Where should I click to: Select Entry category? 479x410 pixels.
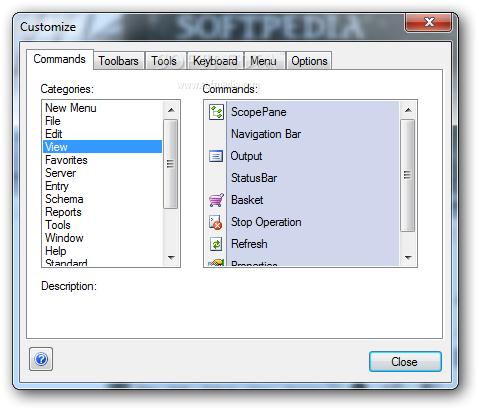pos(102,186)
